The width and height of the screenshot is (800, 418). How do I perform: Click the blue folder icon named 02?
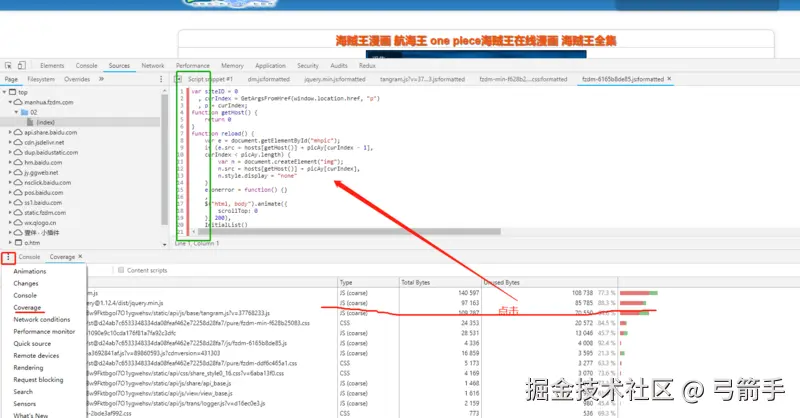point(24,112)
